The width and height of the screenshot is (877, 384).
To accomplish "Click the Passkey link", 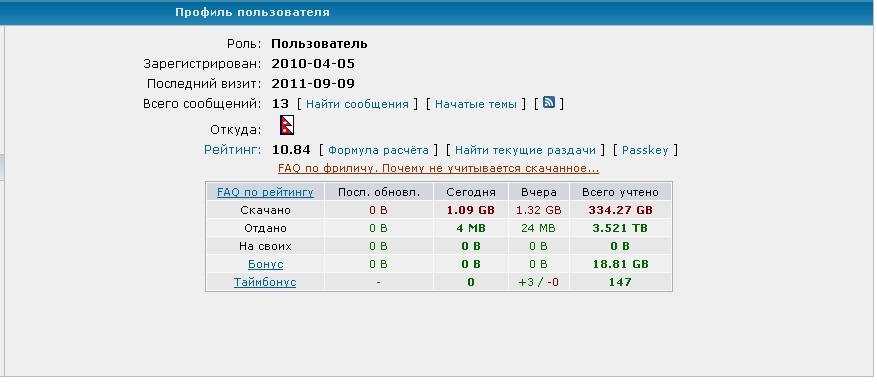I will tap(645, 150).
